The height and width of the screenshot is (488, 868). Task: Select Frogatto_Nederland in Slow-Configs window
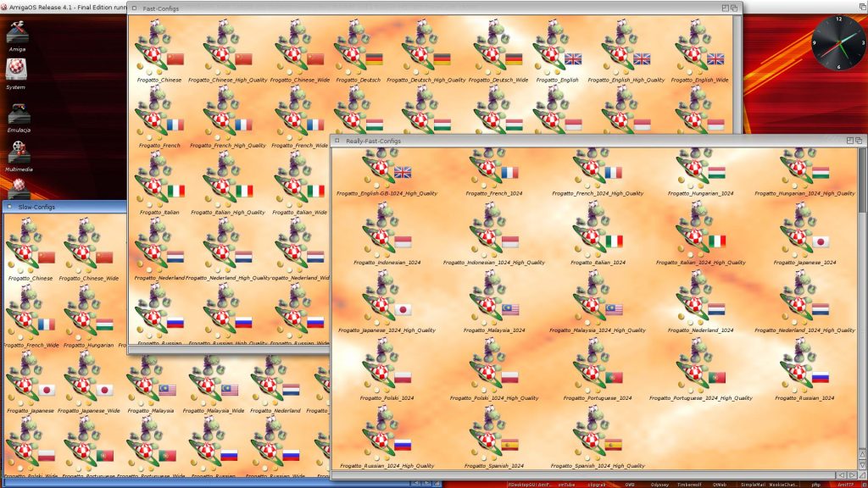[275, 382]
